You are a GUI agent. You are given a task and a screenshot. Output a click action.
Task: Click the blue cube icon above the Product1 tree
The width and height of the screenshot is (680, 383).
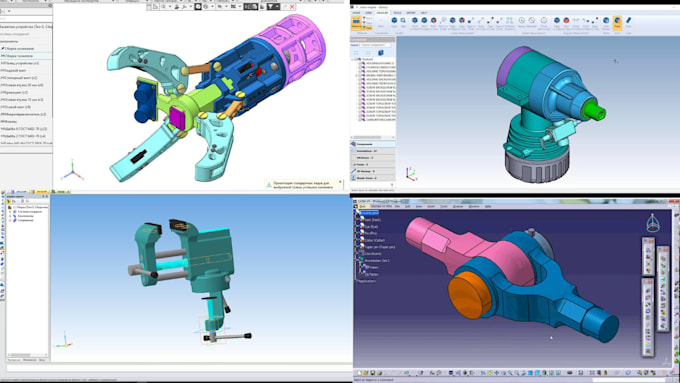tap(381, 53)
